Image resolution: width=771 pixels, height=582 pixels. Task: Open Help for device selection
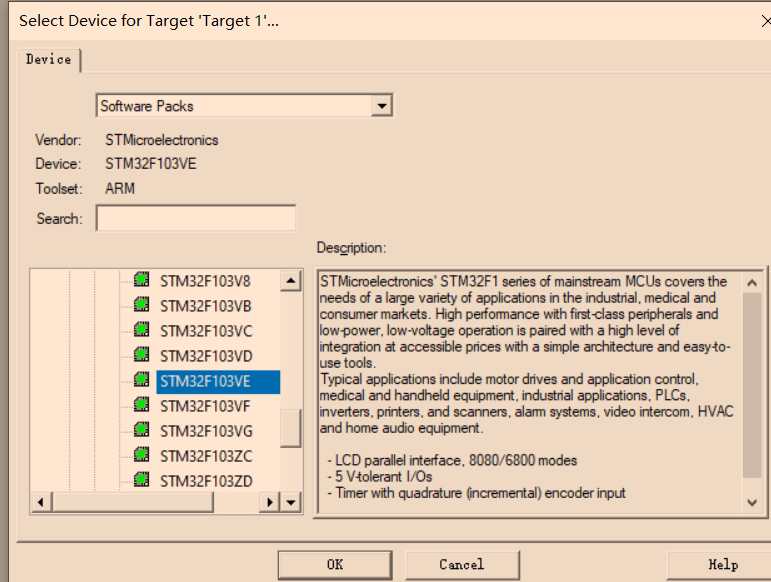(x=723, y=565)
